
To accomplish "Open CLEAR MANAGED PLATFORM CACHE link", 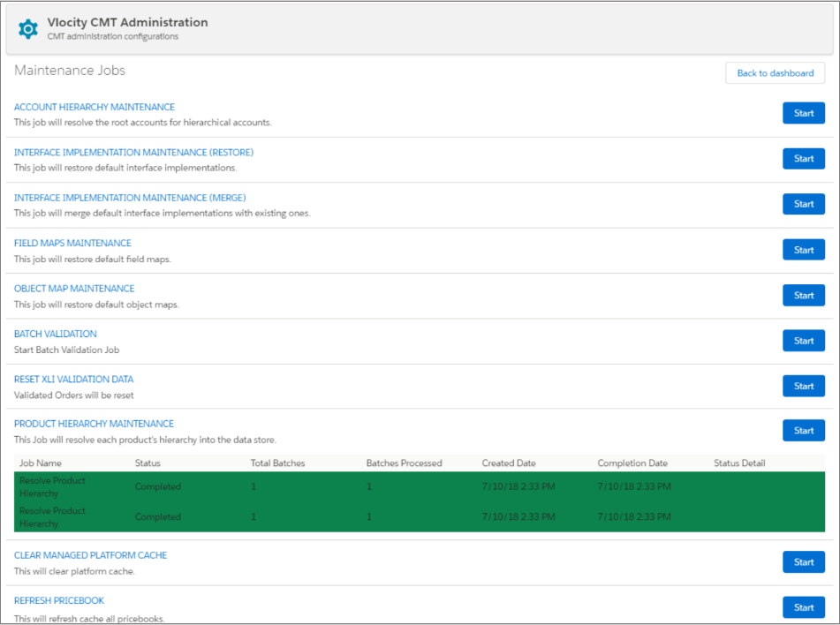I will coord(90,555).
